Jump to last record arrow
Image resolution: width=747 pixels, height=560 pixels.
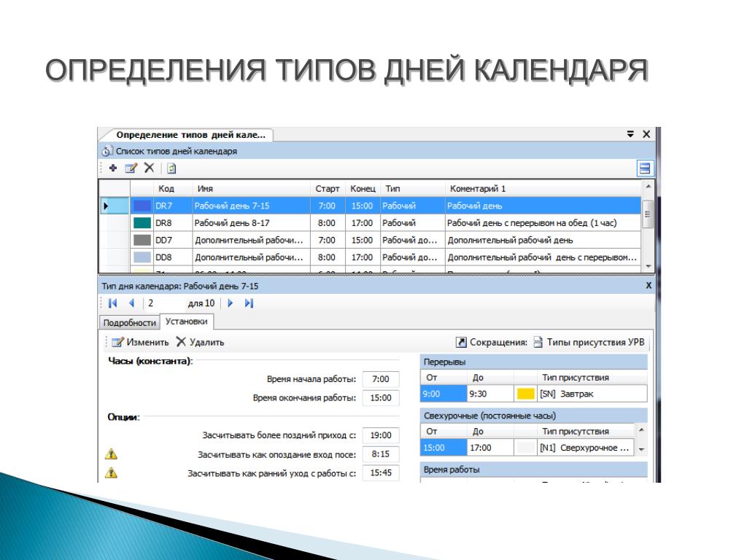click(249, 303)
